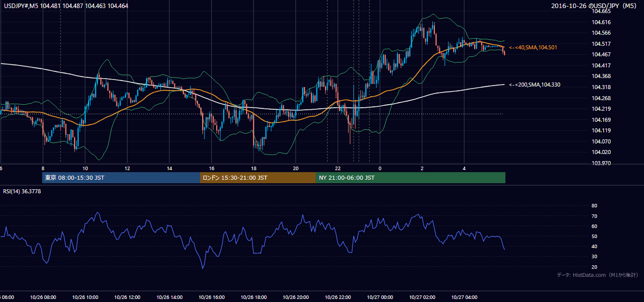644x302 pixels.
Task: Click the 10/26 22:00 date axis label
Action: (338, 297)
